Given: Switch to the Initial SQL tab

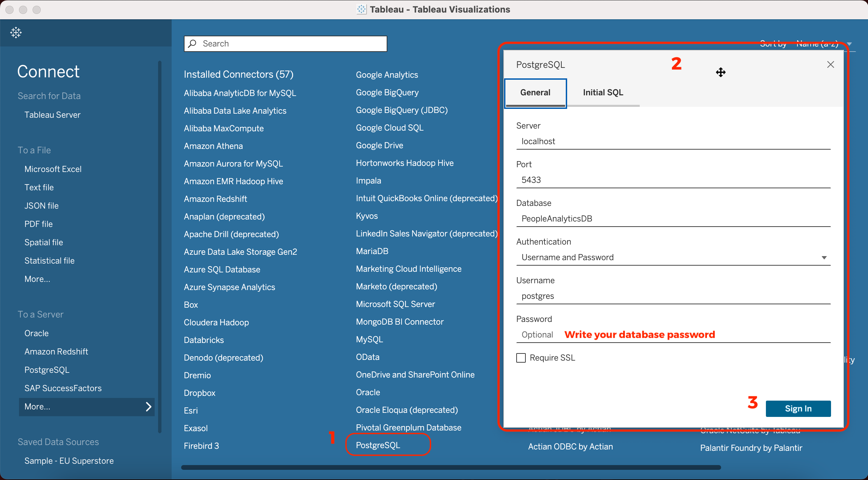Looking at the screenshot, I should pyautogui.click(x=603, y=92).
